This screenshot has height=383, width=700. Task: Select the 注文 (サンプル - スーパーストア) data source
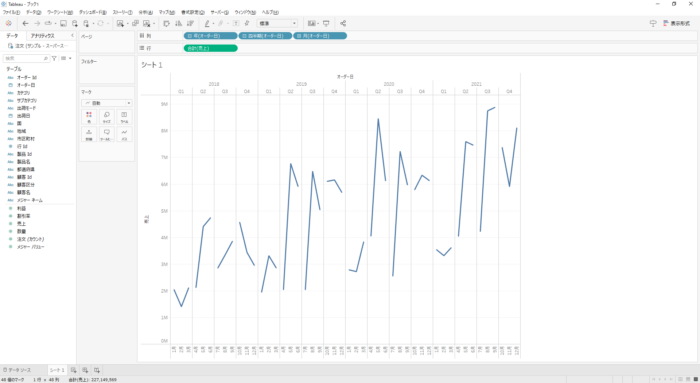(x=38, y=46)
